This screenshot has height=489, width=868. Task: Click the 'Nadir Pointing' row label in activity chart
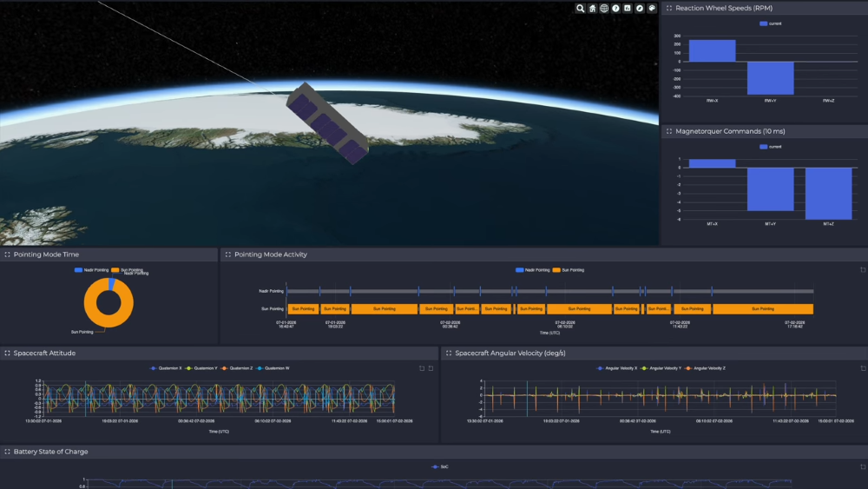tap(271, 291)
